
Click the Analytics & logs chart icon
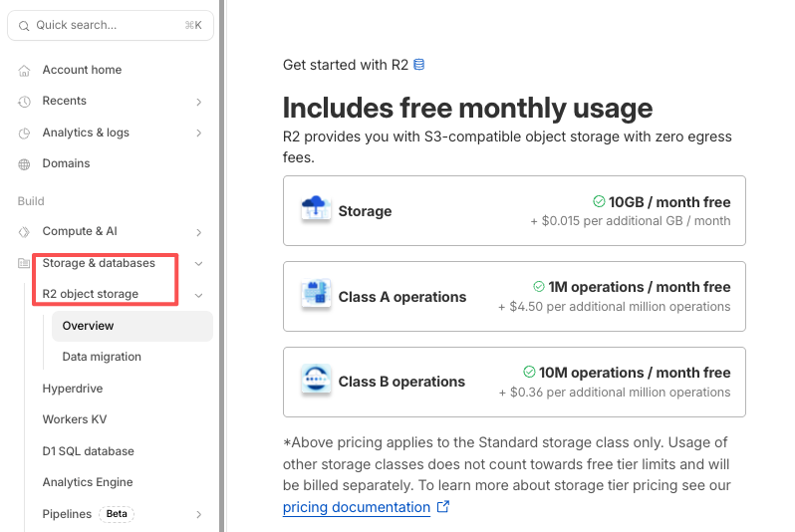pos(24,133)
